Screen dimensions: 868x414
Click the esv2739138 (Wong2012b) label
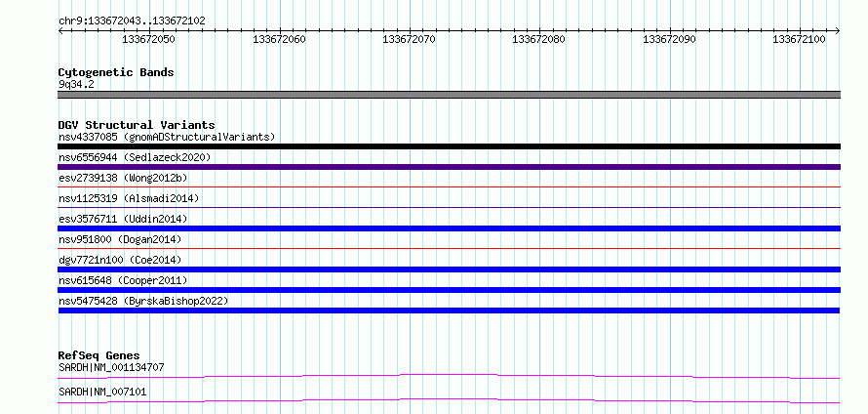(123, 178)
